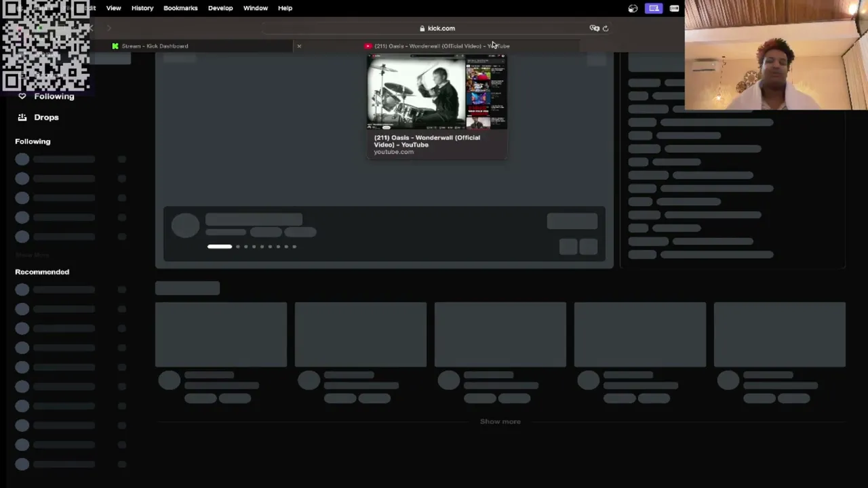Viewport: 868px width, 488px height.
Task: Click the YouTube favicon on Oasis tab
Action: tap(368, 46)
